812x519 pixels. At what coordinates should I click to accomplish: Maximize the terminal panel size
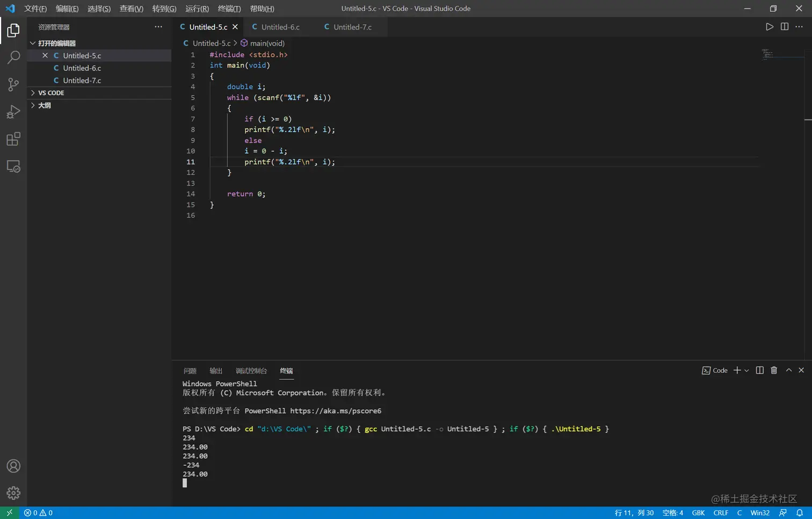(789, 370)
